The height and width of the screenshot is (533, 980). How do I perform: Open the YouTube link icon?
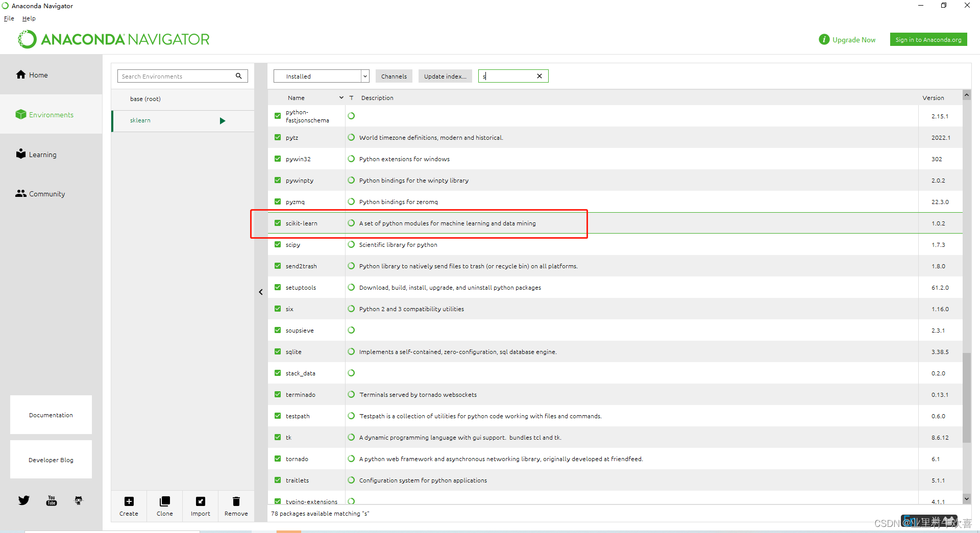click(x=52, y=500)
